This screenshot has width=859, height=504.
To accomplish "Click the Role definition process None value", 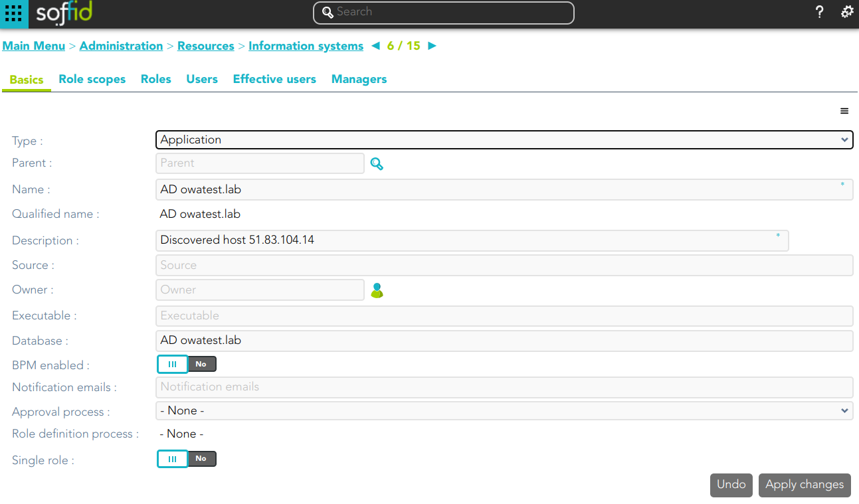I will click(181, 434).
